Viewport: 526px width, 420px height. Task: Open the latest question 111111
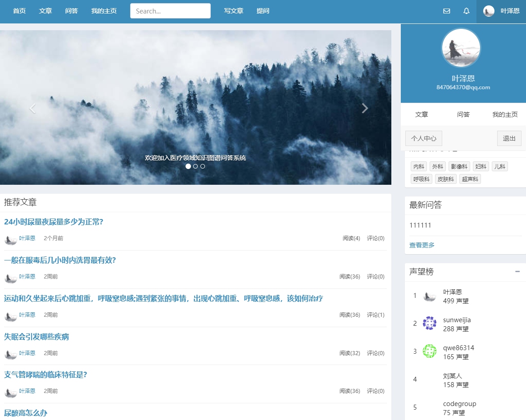pyautogui.click(x=420, y=225)
